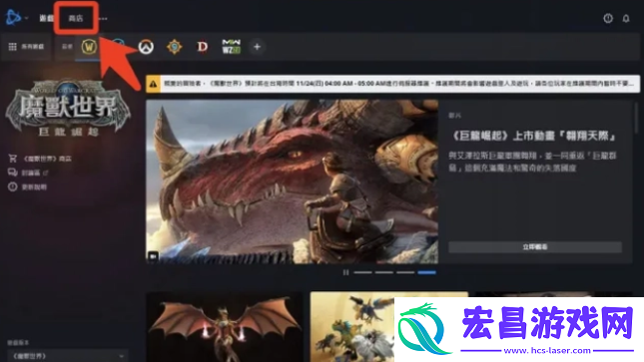
Task: Click the 《巨龍崛起》上市動畫 headline
Action: [533, 136]
